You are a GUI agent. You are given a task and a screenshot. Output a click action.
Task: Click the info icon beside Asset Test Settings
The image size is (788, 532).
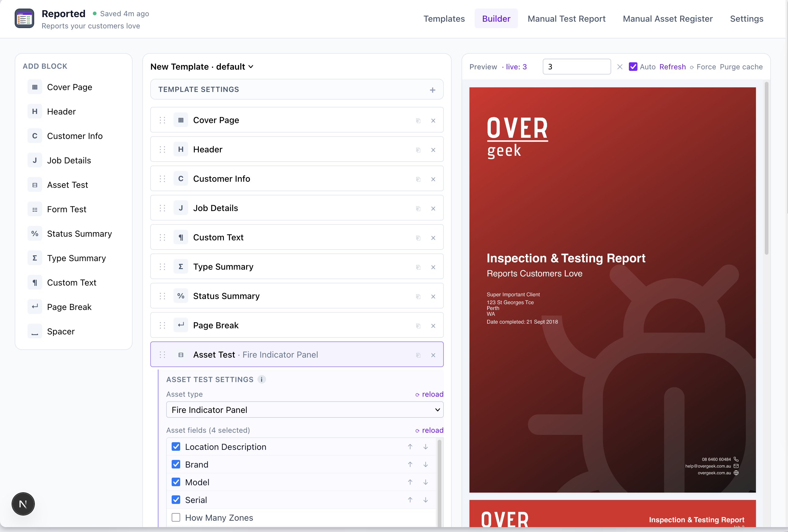(x=261, y=379)
